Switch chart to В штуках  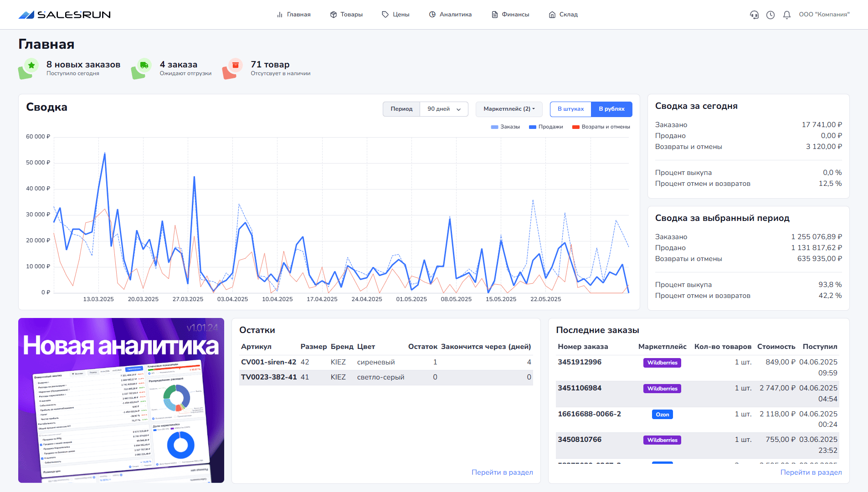570,109
